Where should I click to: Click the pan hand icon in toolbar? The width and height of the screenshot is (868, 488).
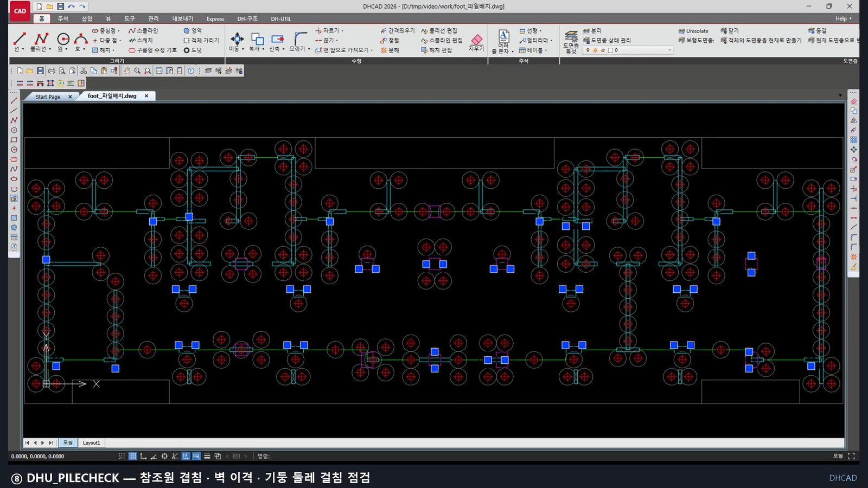[x=127, y=71]
